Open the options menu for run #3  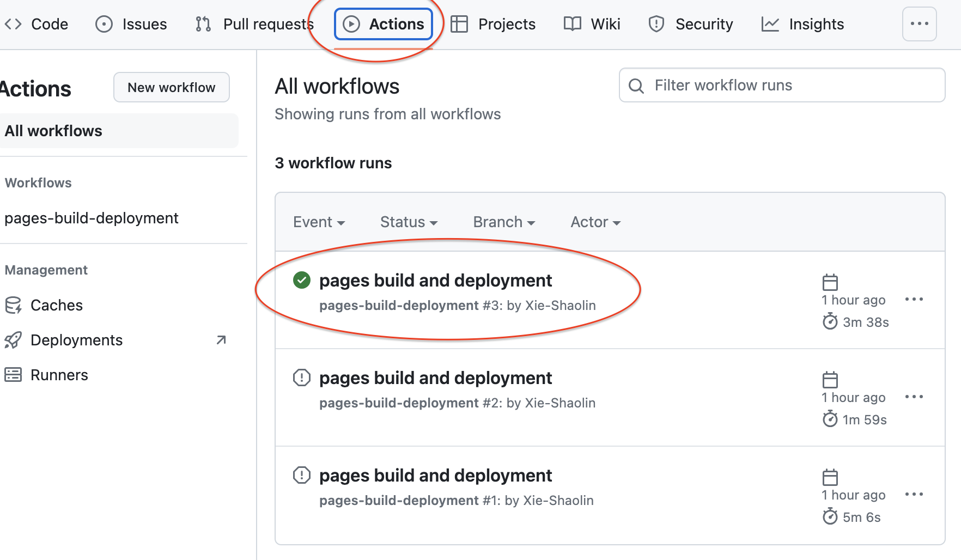tap(914, 299)
